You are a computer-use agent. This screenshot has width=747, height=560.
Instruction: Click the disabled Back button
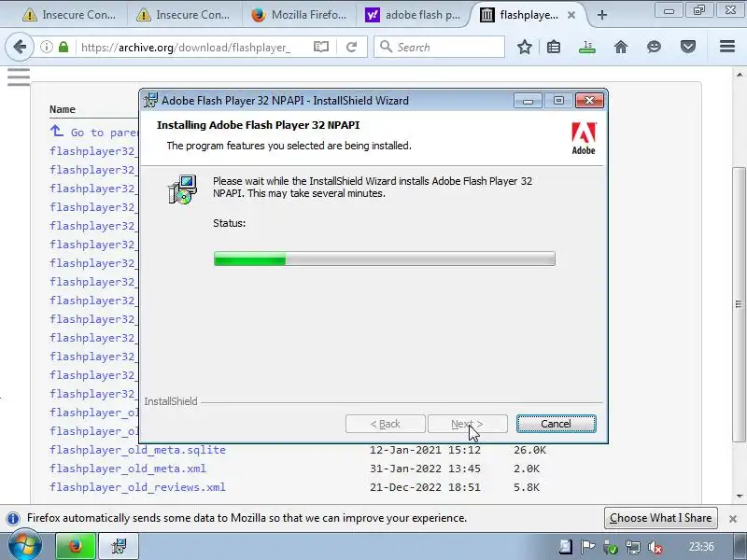(x=386, y=424)
